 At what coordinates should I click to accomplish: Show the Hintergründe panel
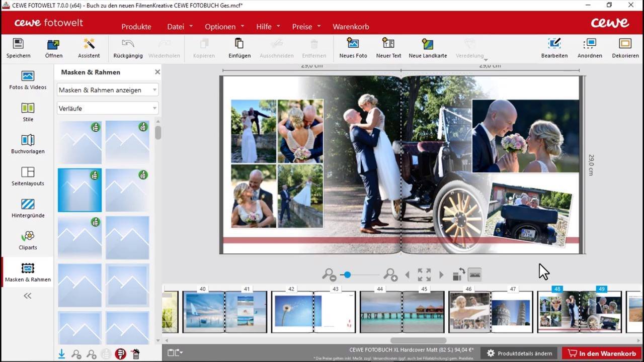click(x=28, y=209)
